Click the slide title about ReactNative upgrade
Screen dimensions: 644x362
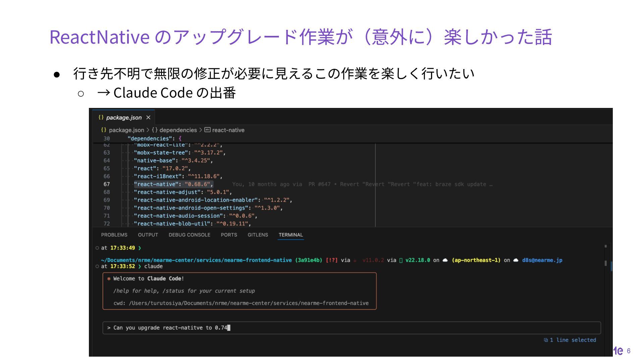301,37
